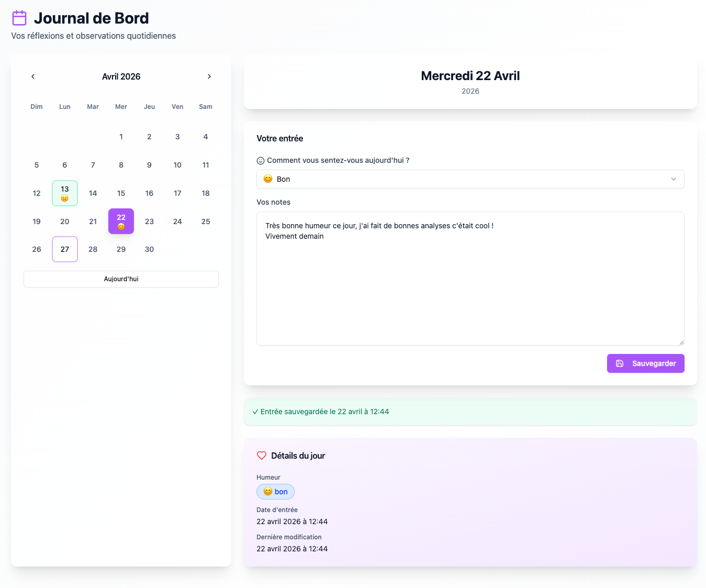Click the Mercredi 22 Avril heading

click(x=470, y=76)
